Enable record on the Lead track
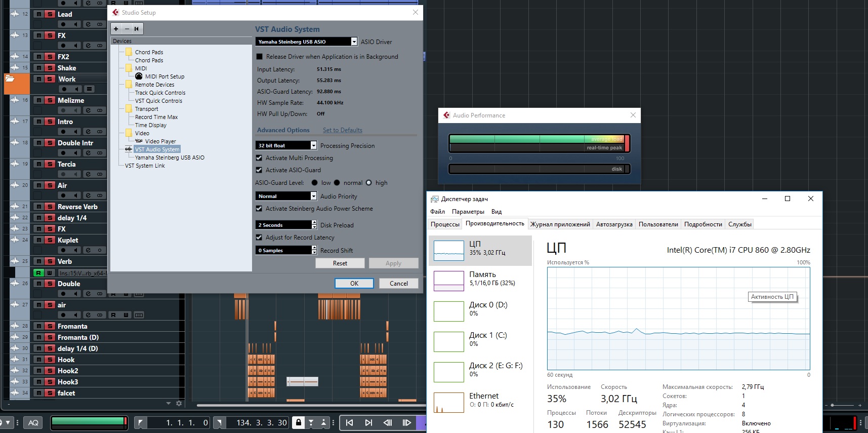The image size is (868, 433). click(64, 24)
